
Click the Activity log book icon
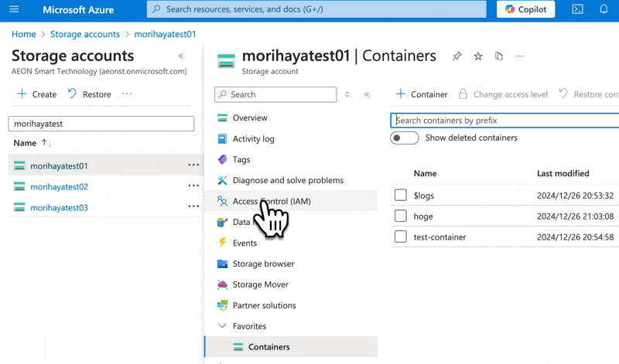(222, 138)
